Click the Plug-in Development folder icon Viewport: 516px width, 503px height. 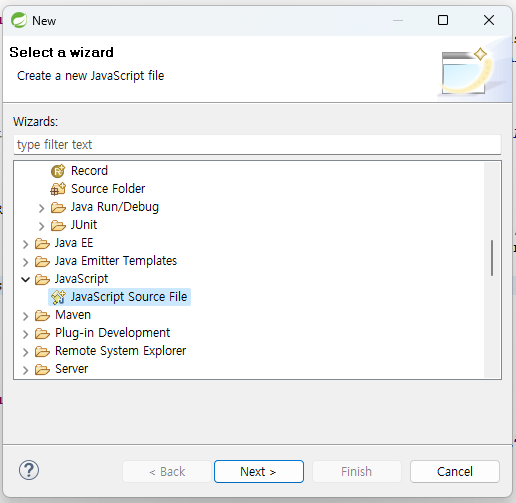tap(42, 333)
